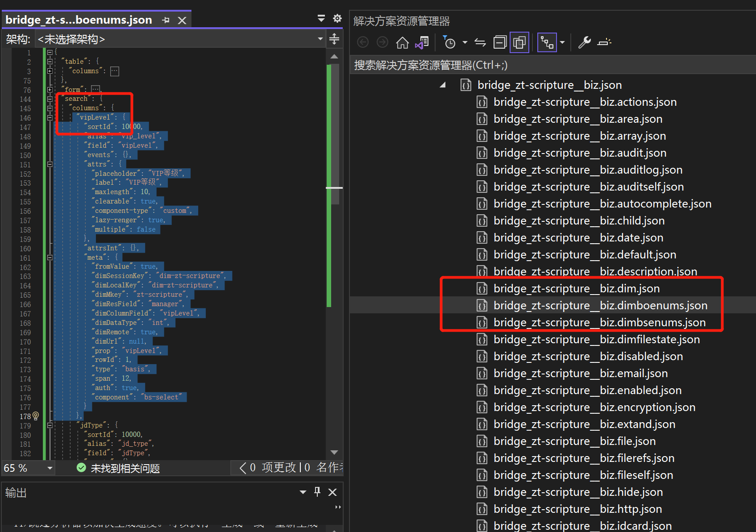Image resolution: width=756 pixels, height=532 pixels.
Task: Collapse all items in Solution Explorer
Action: tap(500, 42)
